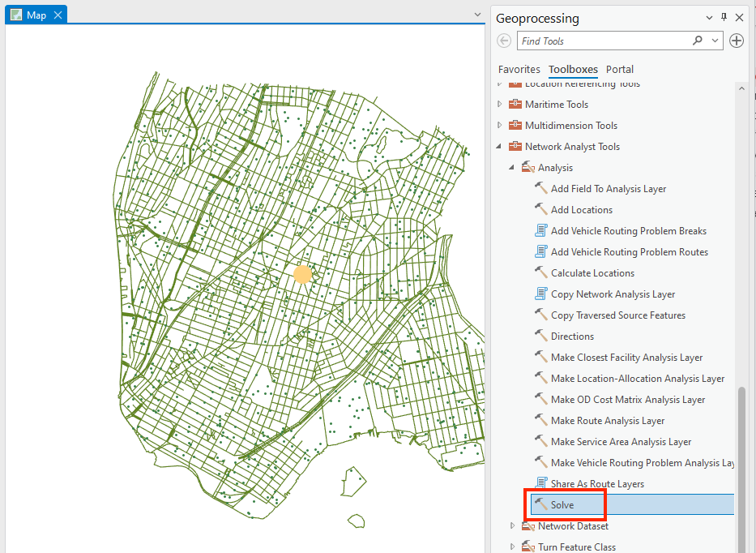This screenshot has width=756, height=553.
Task: Expand the Turn Feature Class toolset
Action: tap(513, 547)
